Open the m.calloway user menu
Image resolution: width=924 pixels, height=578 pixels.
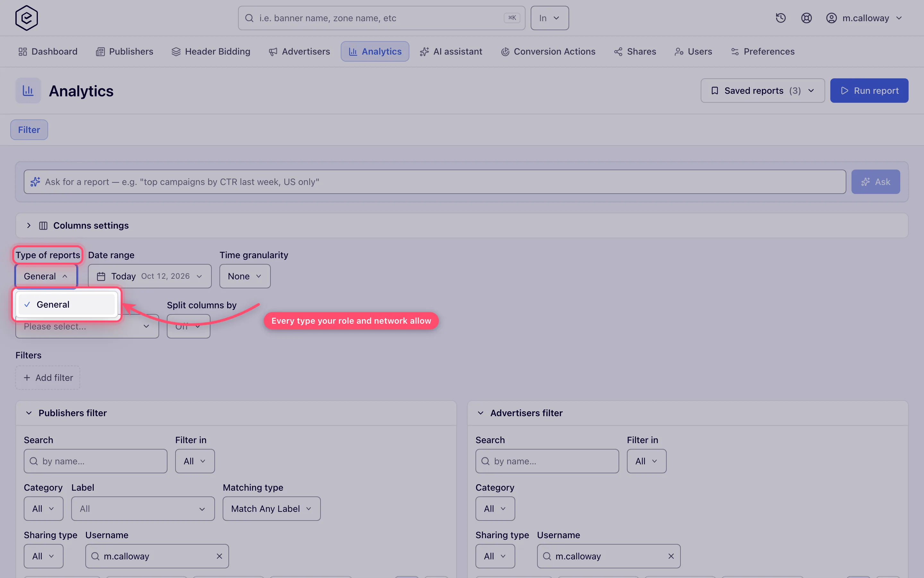[864, 18]
